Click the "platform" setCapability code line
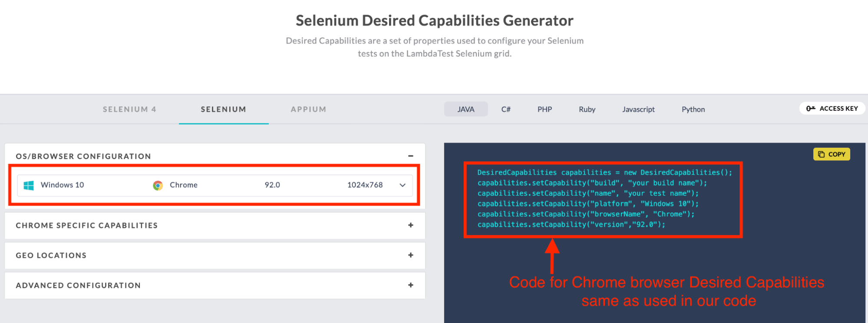The image size is (868, 323). pyautogui.click(x=588, y=204)
